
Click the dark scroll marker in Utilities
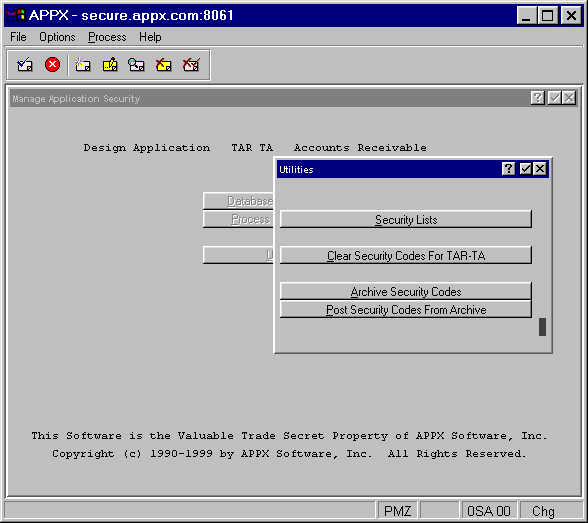click(542, 327)
